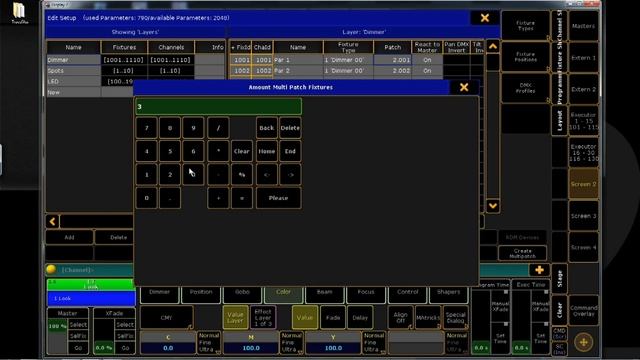Move cursor left with keypad arrow key
Viewport: 640px width, 360px height.
267,175
